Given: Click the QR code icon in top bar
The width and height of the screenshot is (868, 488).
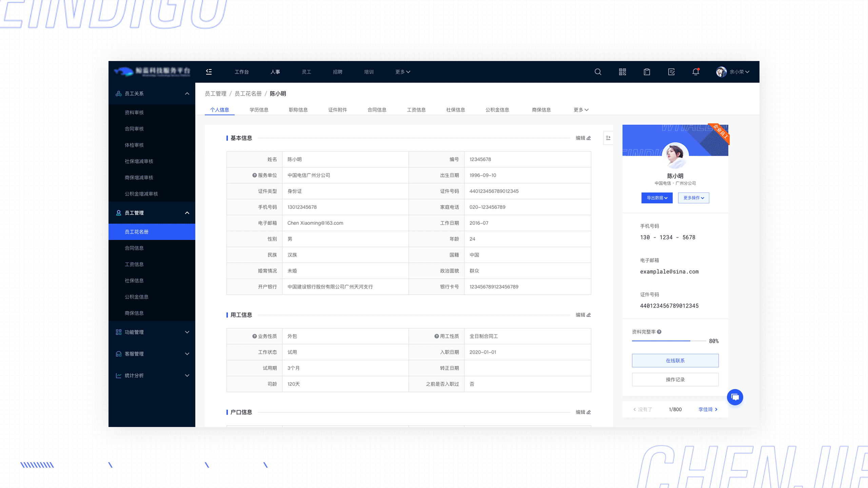Looking at the screenshot, I should 622,72.
